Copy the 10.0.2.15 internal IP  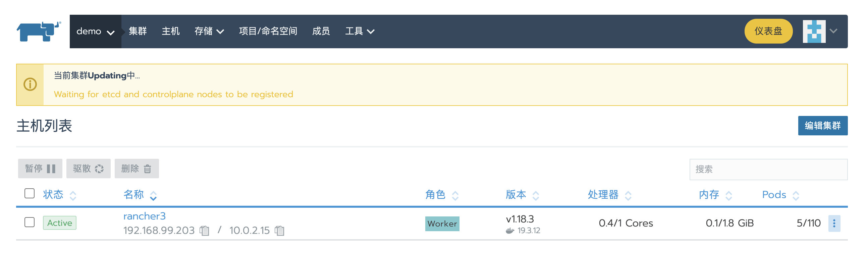point(279,231)
